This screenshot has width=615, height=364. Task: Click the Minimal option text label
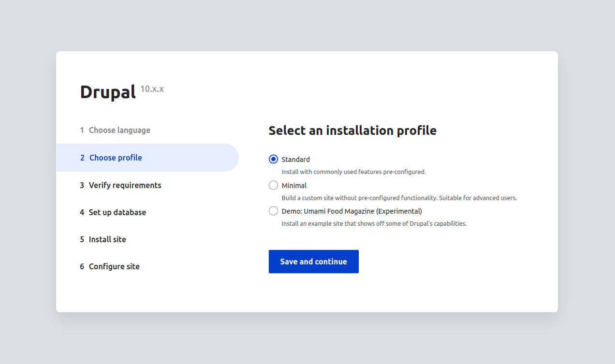294,185
